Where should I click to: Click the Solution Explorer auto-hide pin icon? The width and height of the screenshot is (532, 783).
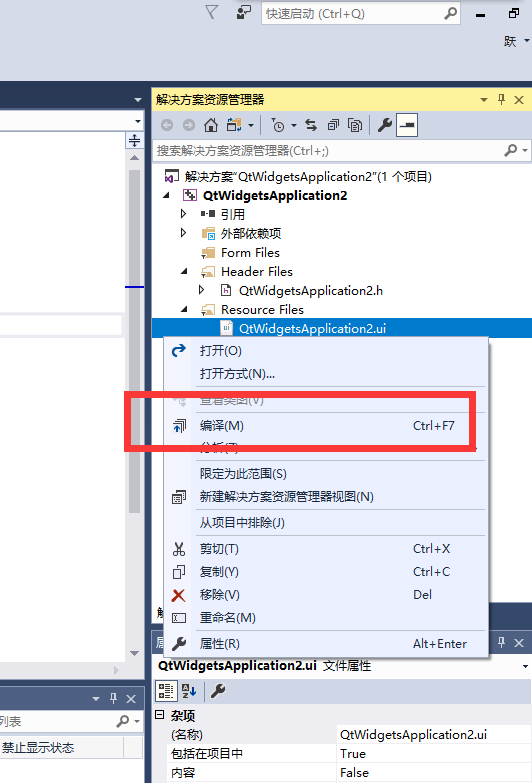click(501, 99)
